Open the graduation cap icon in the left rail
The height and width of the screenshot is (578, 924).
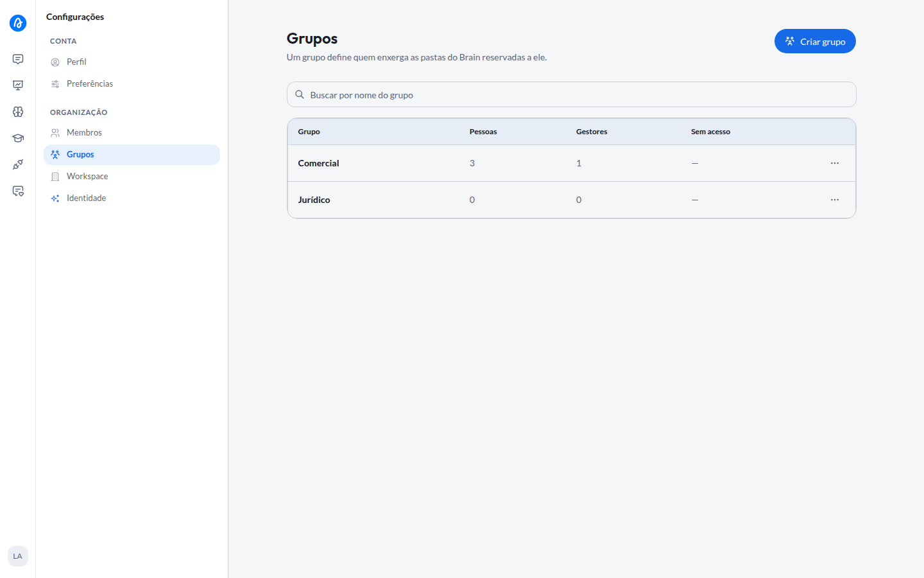[x=18, y=138]
